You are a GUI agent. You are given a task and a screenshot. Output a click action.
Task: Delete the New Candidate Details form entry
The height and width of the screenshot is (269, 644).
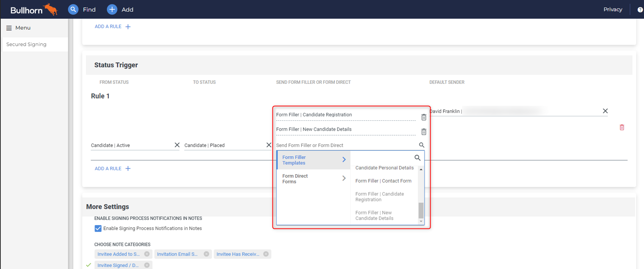423,132
